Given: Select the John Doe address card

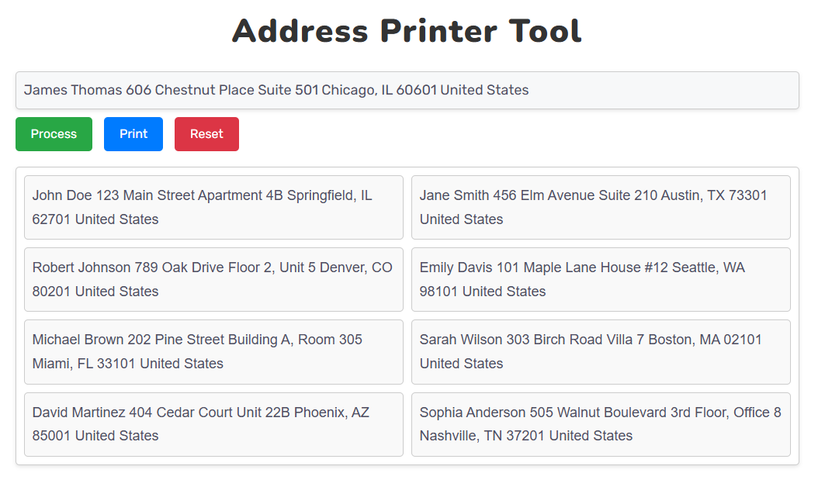Looking at the screenshot, I should [213, 207].
